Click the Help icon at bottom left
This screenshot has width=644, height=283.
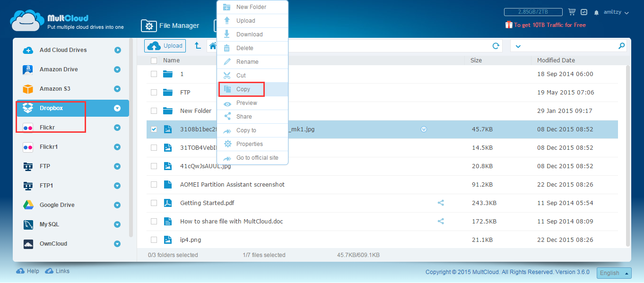click(x=20, y=271)
